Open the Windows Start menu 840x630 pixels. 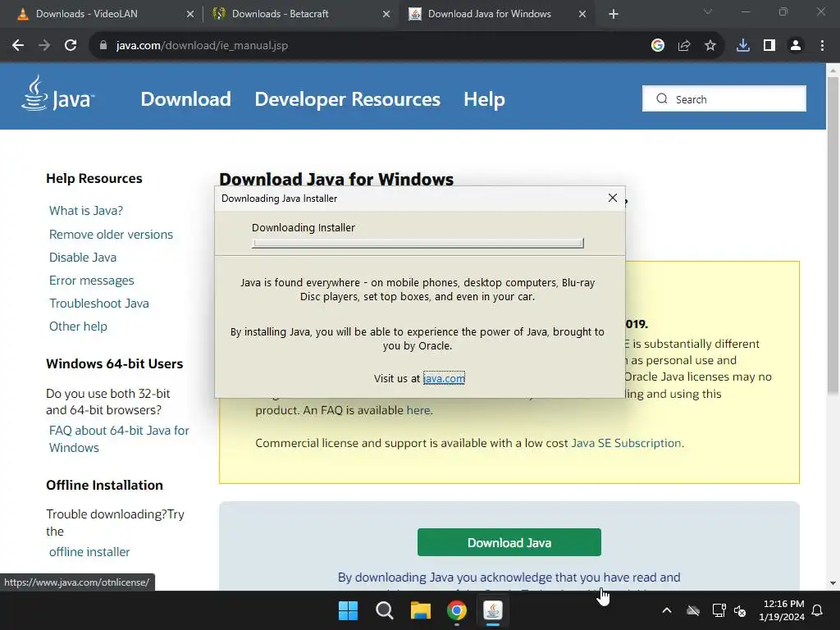pos(348,610)
